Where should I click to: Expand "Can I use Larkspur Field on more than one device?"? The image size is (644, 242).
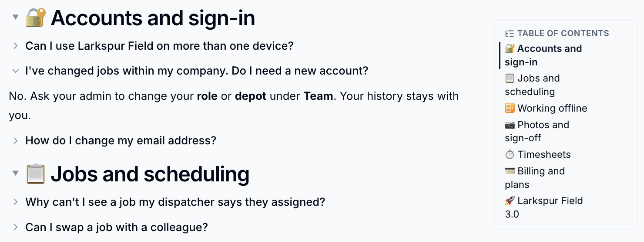tap(15, 46)
